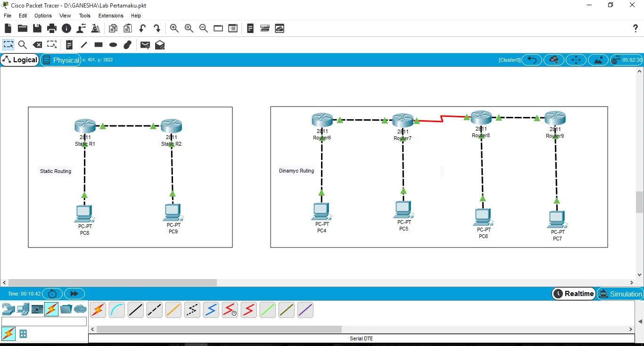Go back one cluster level

532,60
